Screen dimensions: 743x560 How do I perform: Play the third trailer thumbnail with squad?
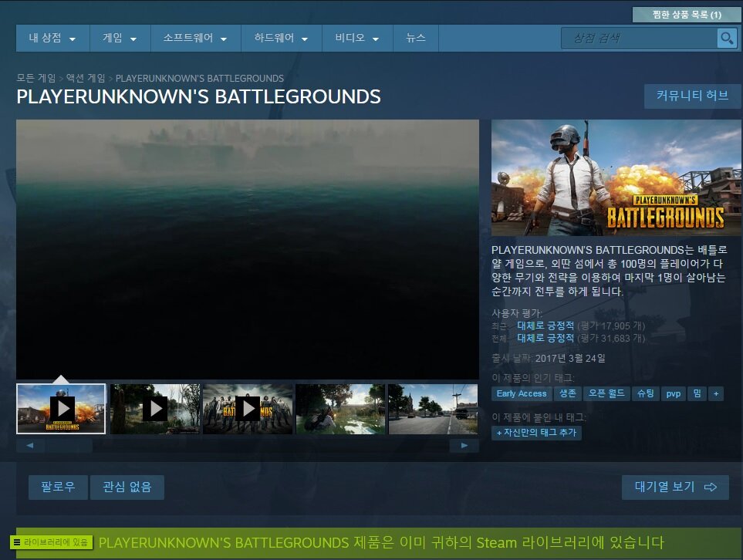248,409
